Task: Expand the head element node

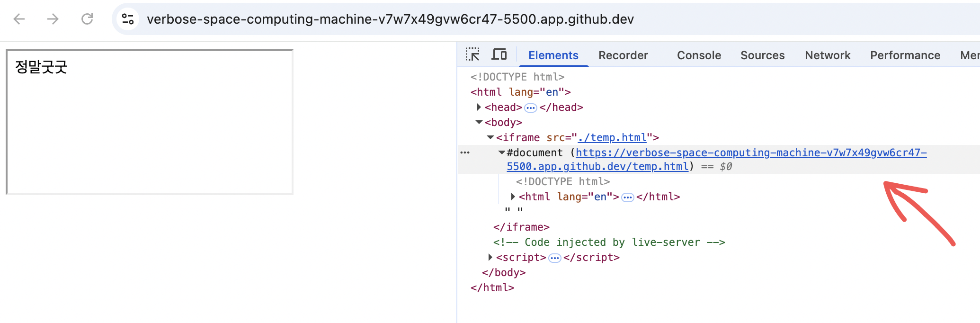Action: point(479,107)
